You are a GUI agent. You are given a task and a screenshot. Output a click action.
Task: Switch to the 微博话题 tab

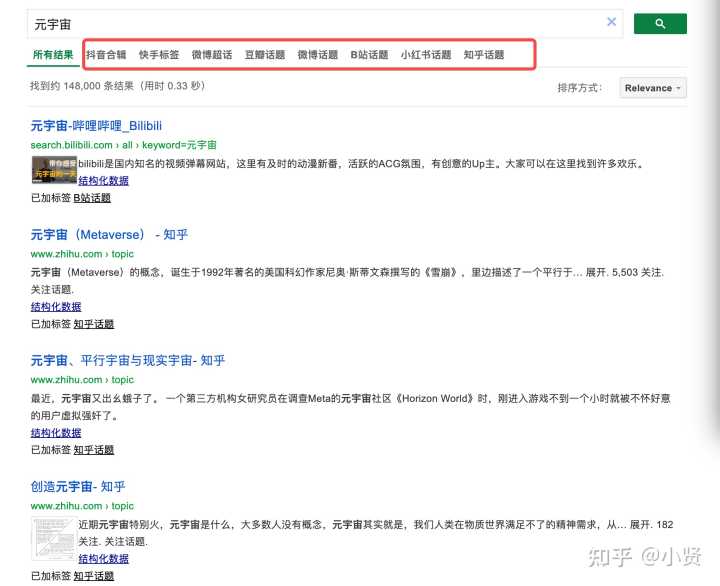(x=317, y=55)
